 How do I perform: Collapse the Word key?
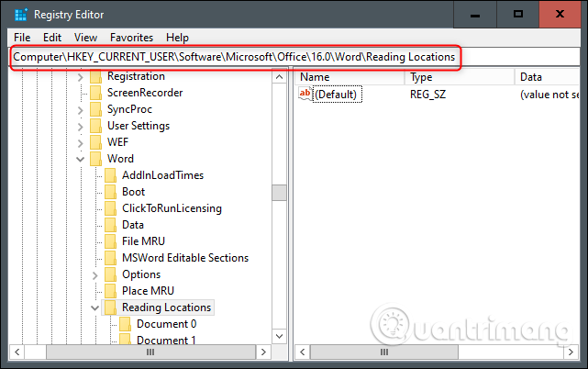(x=80, y=160)
